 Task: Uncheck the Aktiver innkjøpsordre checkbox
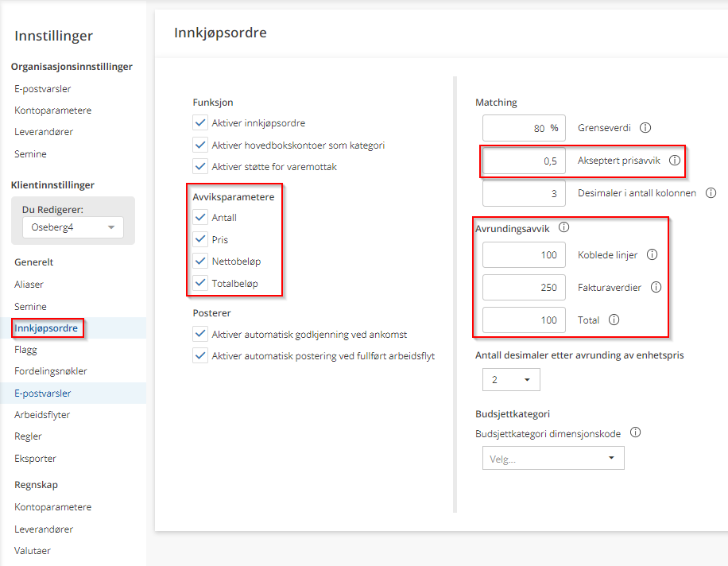199,123
